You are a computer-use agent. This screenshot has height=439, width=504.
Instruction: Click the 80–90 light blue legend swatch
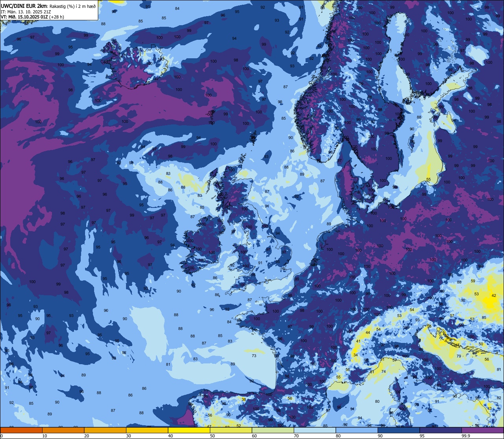pos(357,430)
